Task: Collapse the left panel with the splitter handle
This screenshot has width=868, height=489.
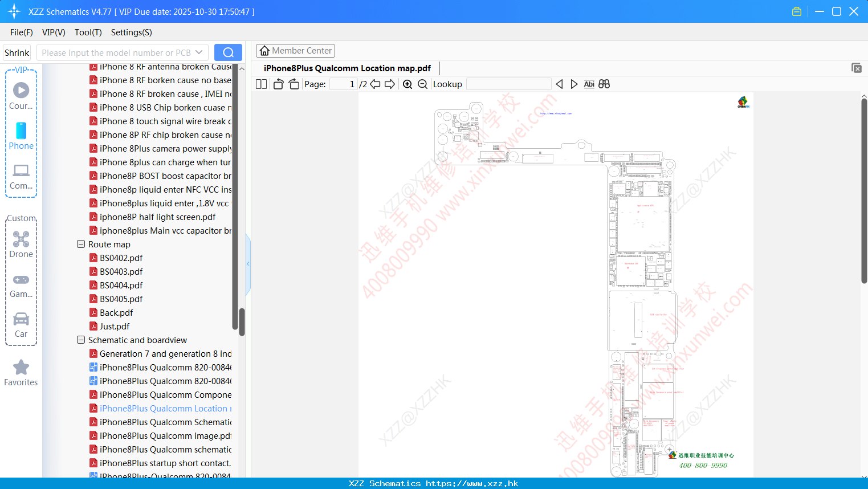Action: click(248, 264)
